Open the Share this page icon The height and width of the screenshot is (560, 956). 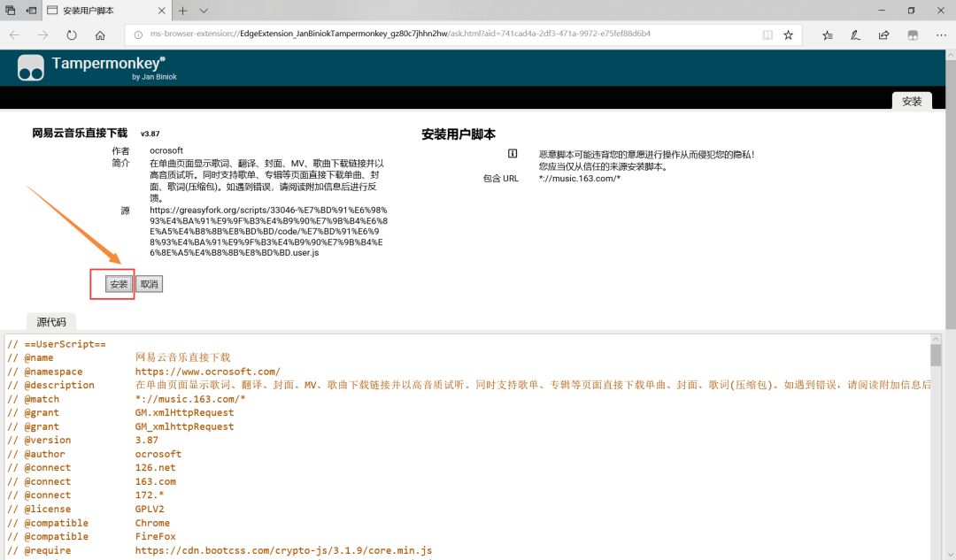883,35
